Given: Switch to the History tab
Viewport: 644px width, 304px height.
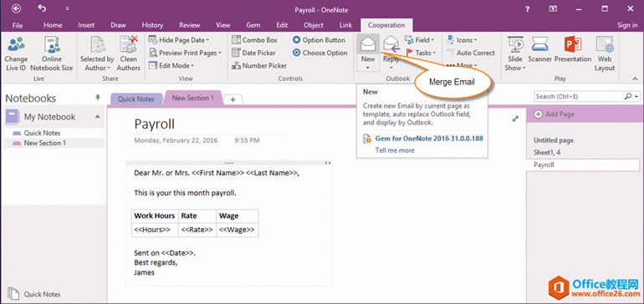Looking at the screenshot, I should [x=152, y=25].
